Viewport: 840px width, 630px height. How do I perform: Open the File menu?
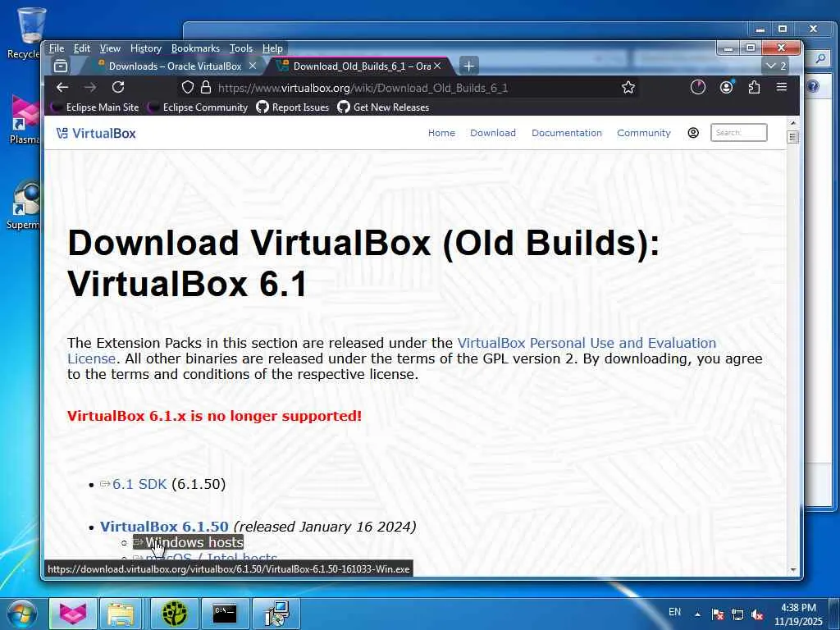[57, 48]
